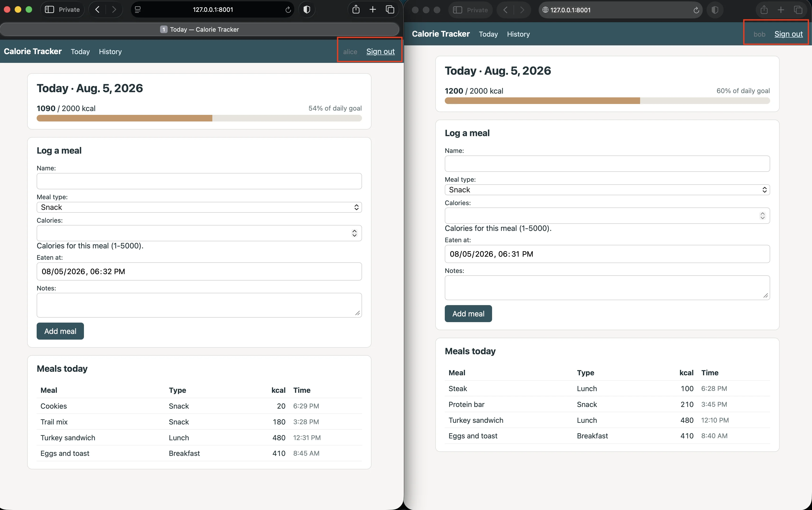Open Today nav link in bob's window
Screen dimensions: 812x510
(x=488, y=34)
